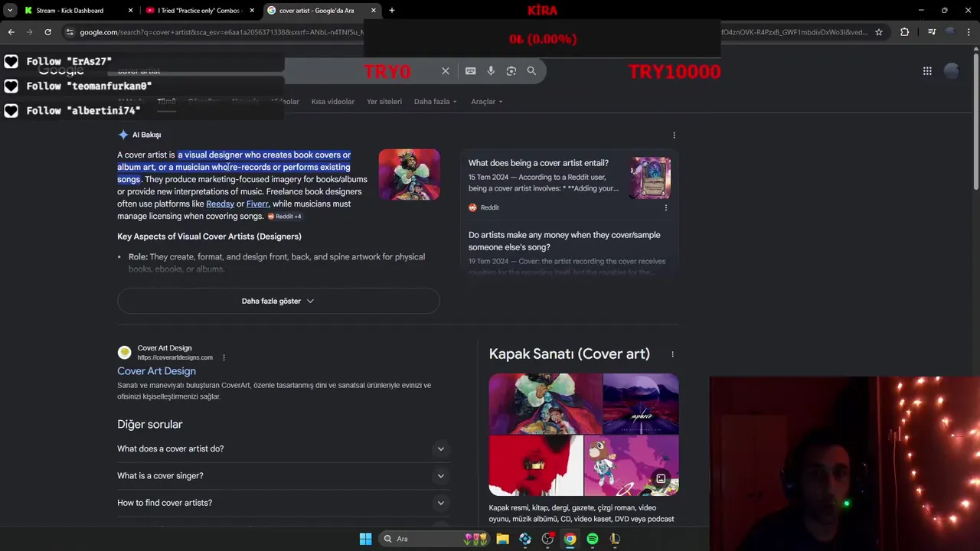980x551 pixels.
Task: Start voice search with the microphone icon
Action: 491,70
